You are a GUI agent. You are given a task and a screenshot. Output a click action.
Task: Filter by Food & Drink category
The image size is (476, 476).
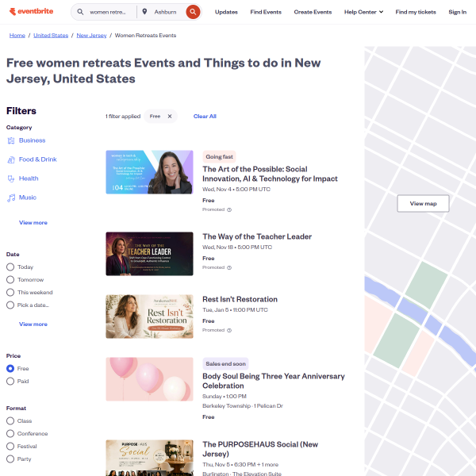coord(37,159)
